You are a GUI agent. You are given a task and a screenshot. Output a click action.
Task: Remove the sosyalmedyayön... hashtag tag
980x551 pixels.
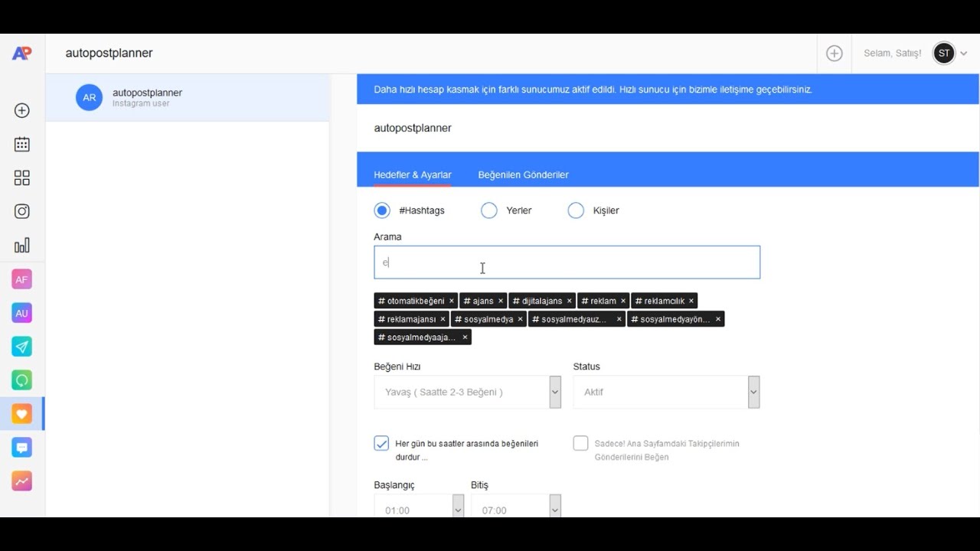[x=718, y=319]
